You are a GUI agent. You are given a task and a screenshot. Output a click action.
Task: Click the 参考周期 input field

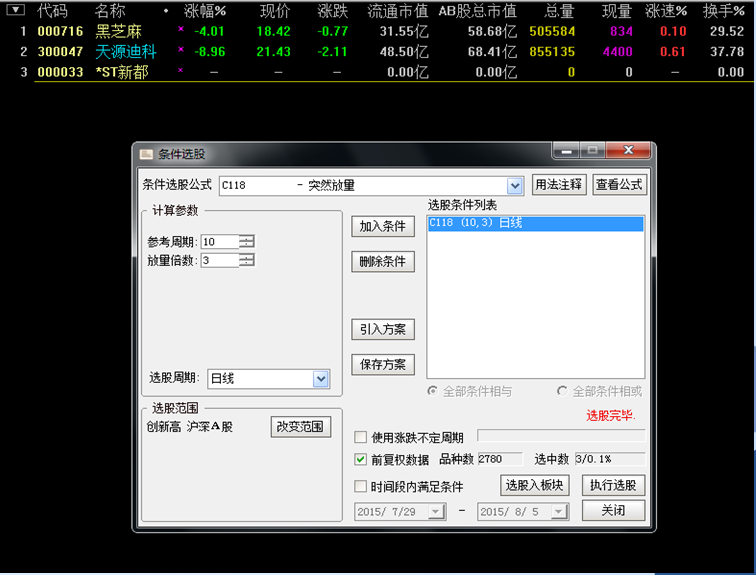(220, 241)
